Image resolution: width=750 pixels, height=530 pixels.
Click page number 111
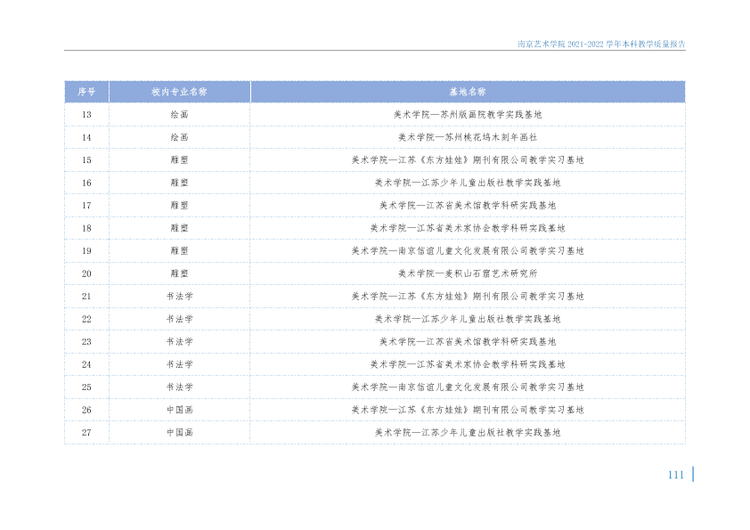point(676,475)
